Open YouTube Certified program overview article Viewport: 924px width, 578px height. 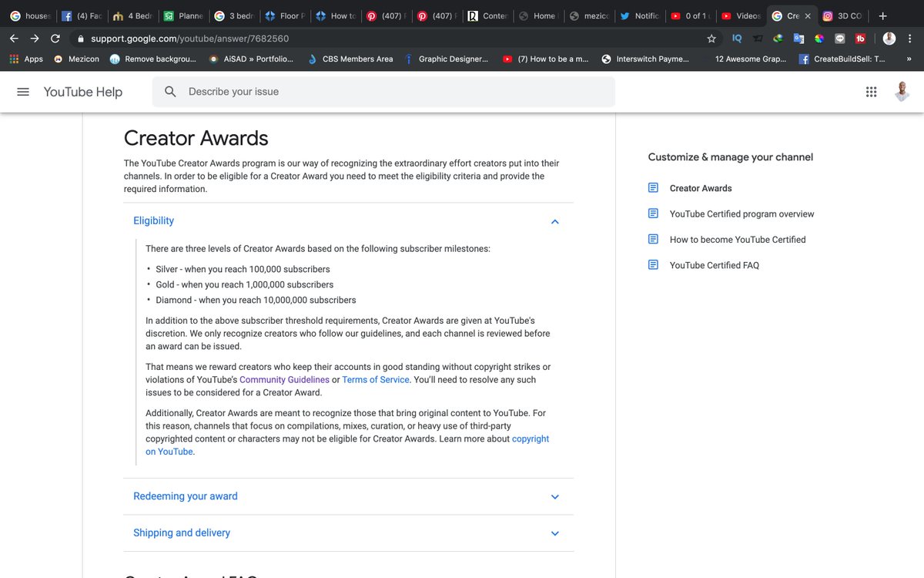click(x=742, y=214)
